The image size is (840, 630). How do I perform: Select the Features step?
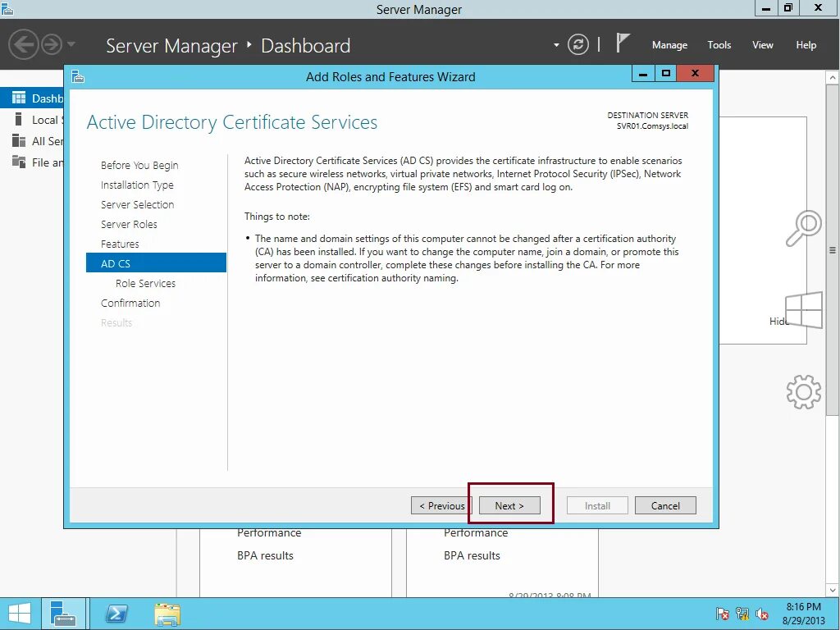click(120, 244)
